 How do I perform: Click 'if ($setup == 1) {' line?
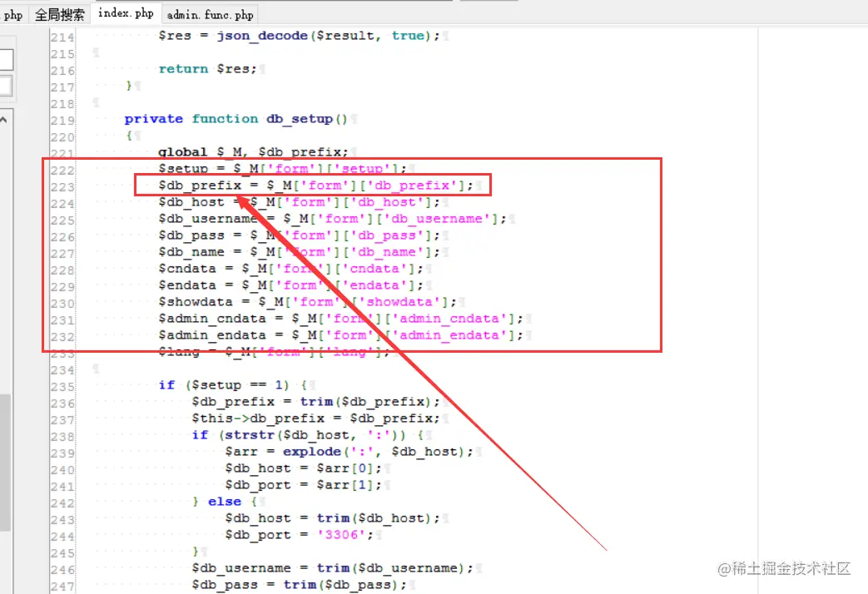[x=232, y=384]
